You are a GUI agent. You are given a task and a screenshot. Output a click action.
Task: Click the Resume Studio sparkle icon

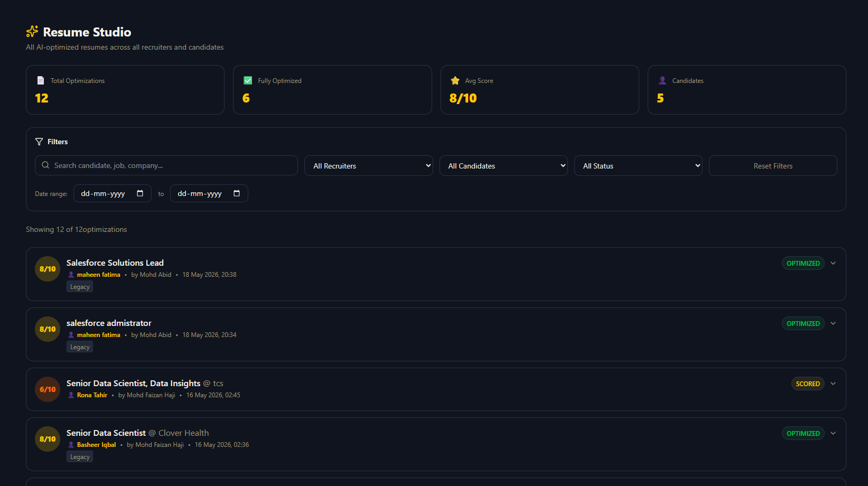point(32,32)
